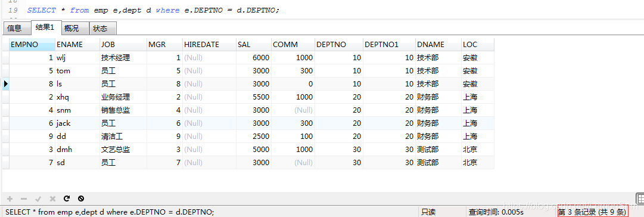Click the current row indicator arrow

tap(5, 84)
